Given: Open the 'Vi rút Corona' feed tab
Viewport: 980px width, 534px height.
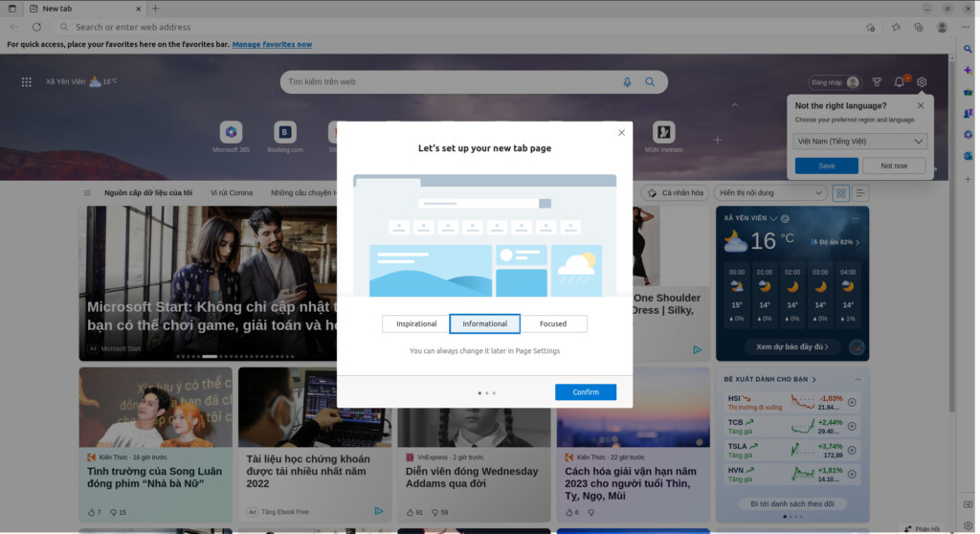Looking at the screenshot, I should pyautogui.click(x=232, y=192).
